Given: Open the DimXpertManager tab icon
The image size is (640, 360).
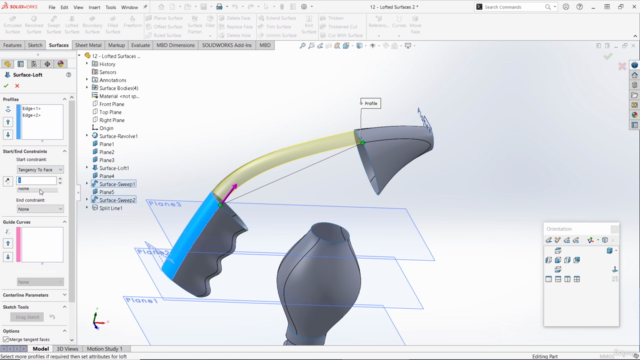Looking at the screenshot, I should coord(47,64).
